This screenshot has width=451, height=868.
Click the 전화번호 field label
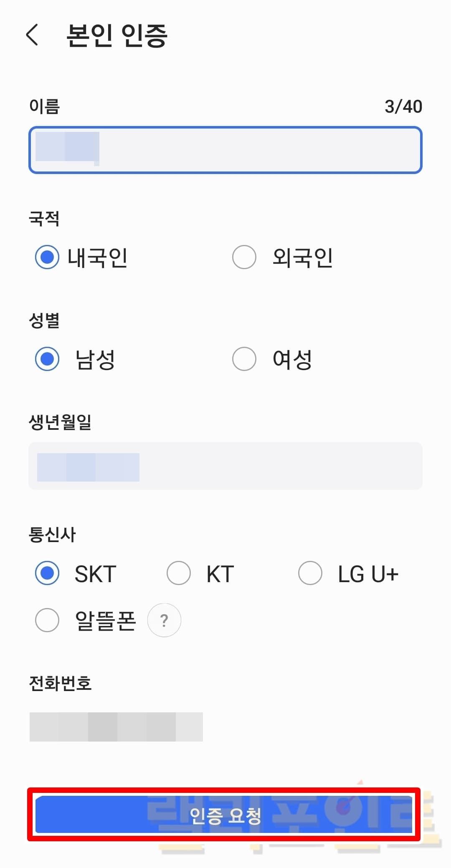[60, 684]
